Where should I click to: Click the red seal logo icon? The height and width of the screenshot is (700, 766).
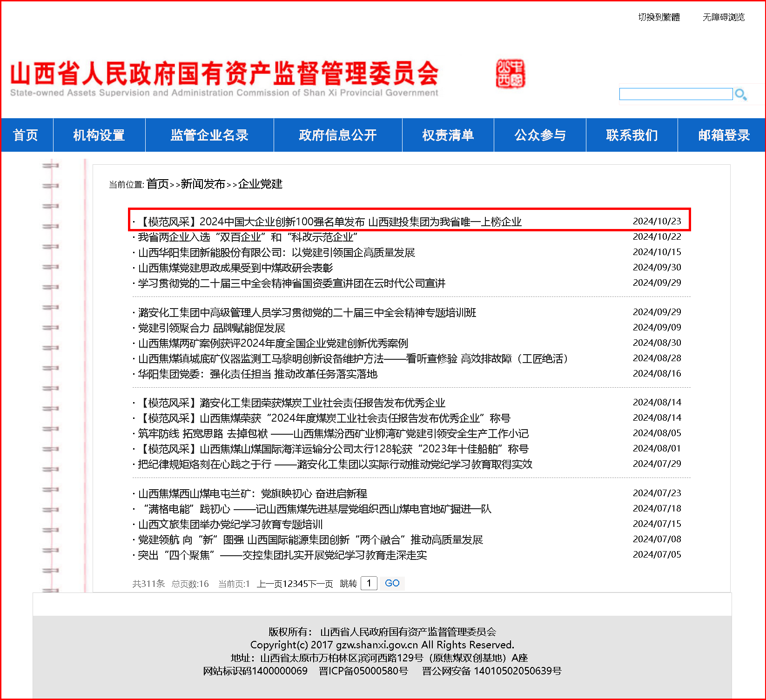click(510, 74)
